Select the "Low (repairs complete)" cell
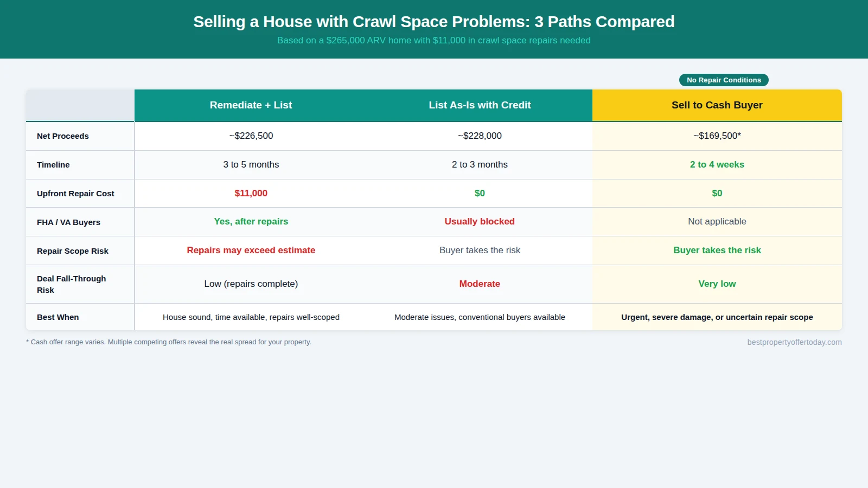868x488 pixels. [x=251, y=284]
